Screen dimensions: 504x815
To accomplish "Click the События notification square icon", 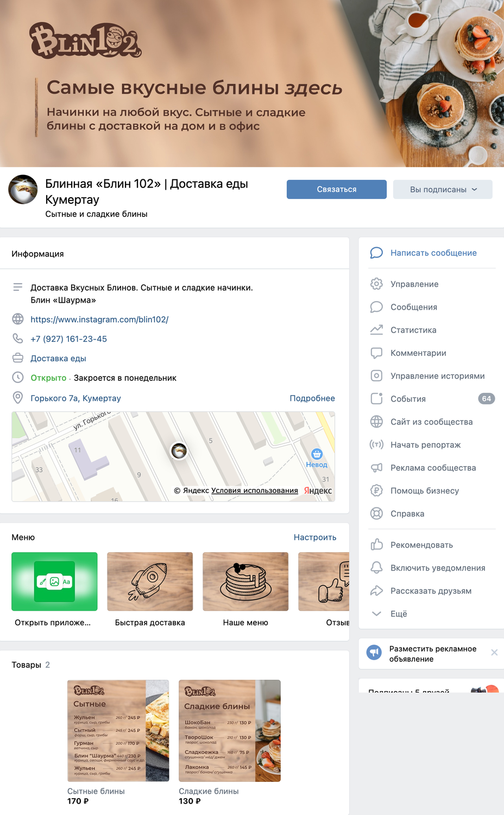I will 376,398.
